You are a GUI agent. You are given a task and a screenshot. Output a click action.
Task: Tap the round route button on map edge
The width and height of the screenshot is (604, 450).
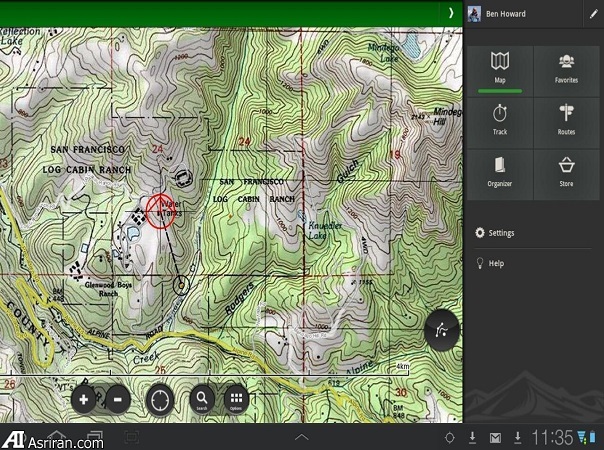pyautogui.click(x=441, y=330)
